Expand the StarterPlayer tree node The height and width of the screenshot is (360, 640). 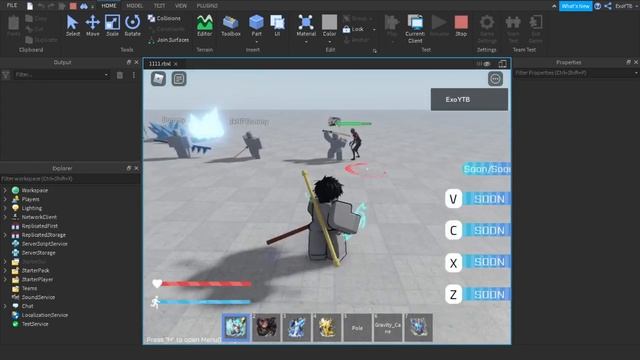coord(5,280)
